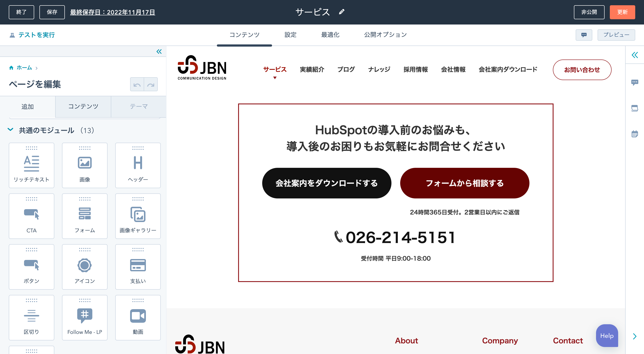Click the プレビュー button
This screenshot has width=644, height=354.
pos(616,35)
